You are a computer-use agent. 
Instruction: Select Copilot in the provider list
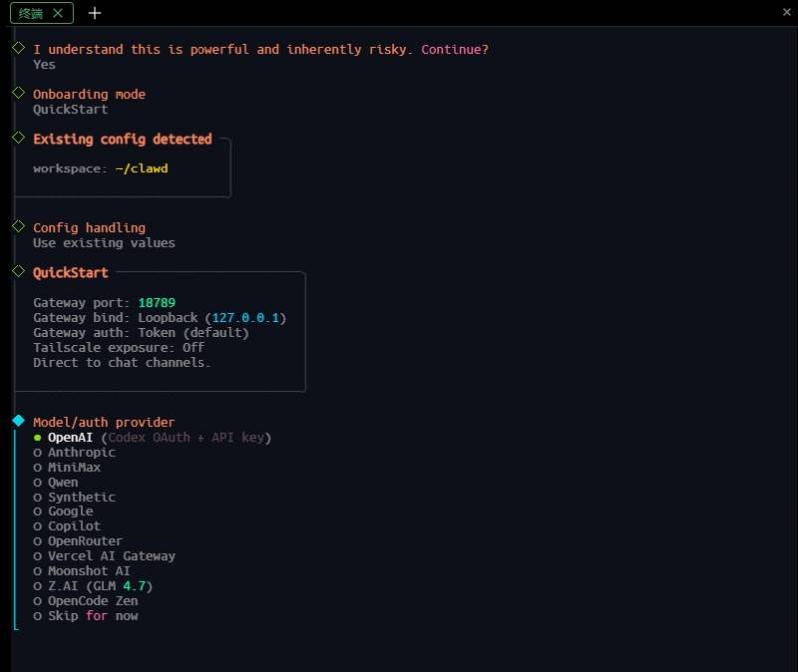tap(67, 526)
